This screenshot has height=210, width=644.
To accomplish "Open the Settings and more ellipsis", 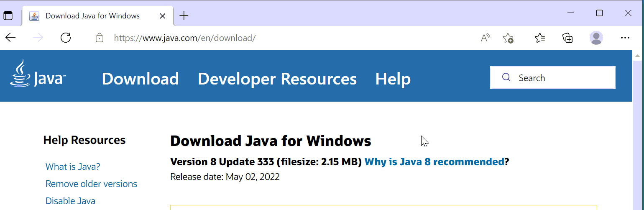I will [625, 38].
